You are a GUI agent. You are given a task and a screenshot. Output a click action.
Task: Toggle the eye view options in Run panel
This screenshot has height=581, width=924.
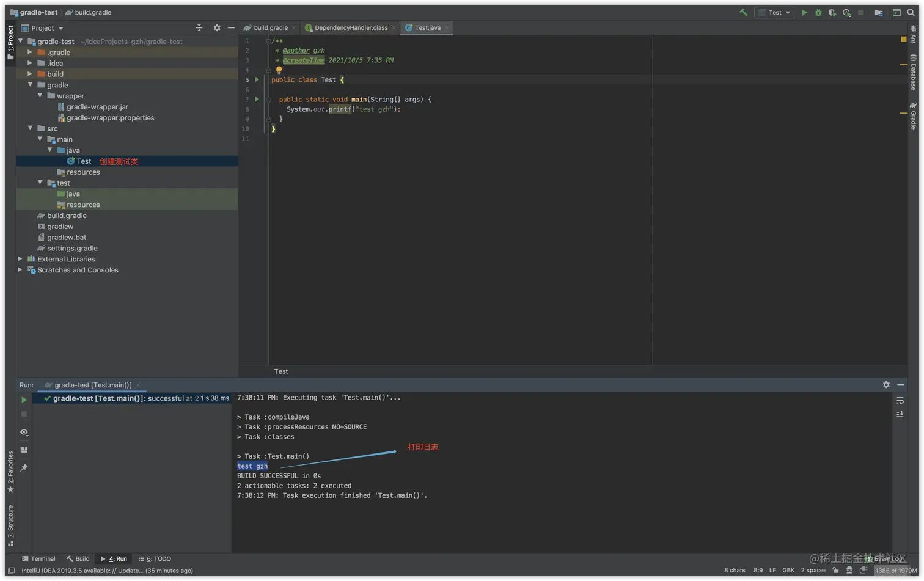click(24, 432)
